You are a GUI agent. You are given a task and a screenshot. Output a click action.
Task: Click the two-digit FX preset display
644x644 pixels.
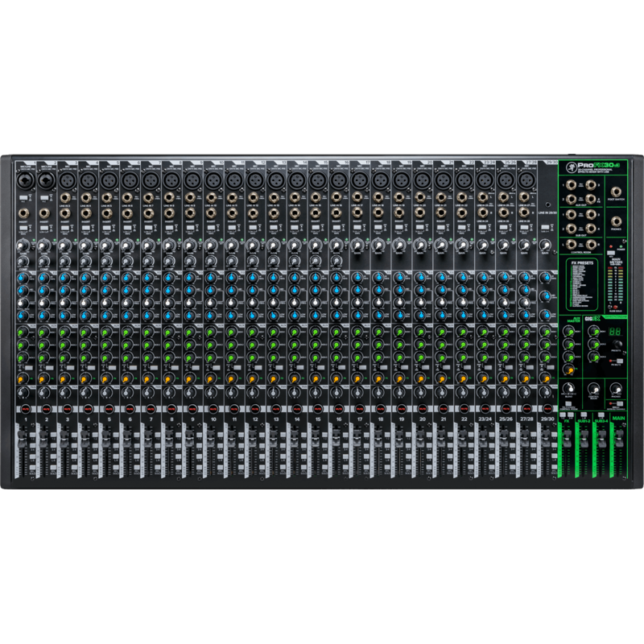pos(614,331)
